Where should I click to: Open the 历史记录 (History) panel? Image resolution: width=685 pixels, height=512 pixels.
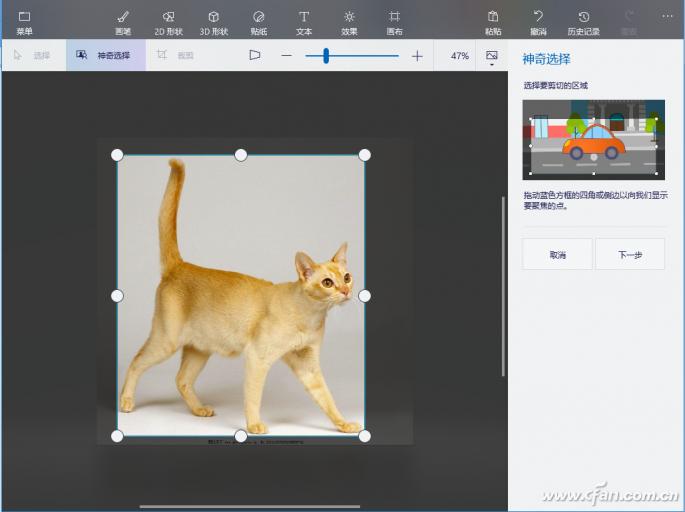click(584, 22)
